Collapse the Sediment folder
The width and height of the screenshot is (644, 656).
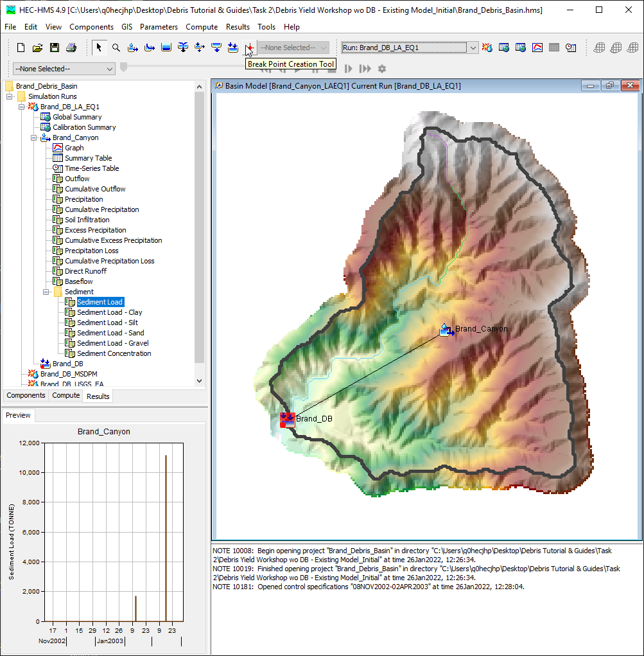(x=46, y=292)
